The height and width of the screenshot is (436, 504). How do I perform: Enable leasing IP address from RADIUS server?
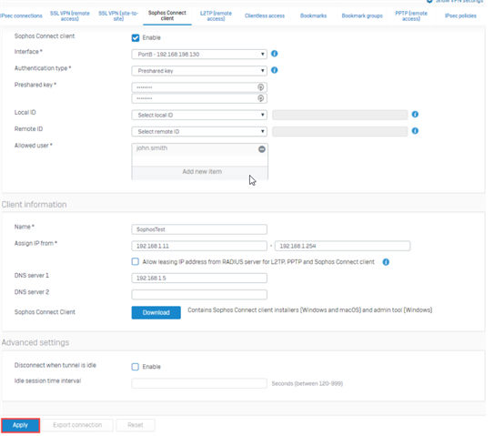point(136,262)
